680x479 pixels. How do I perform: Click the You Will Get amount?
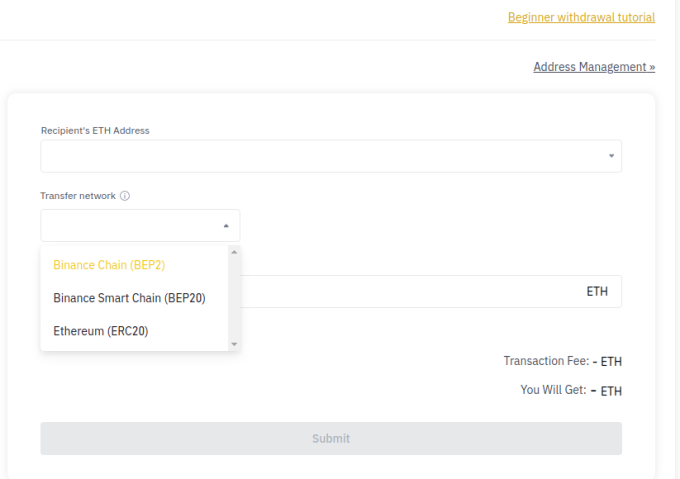pos(606,391)
